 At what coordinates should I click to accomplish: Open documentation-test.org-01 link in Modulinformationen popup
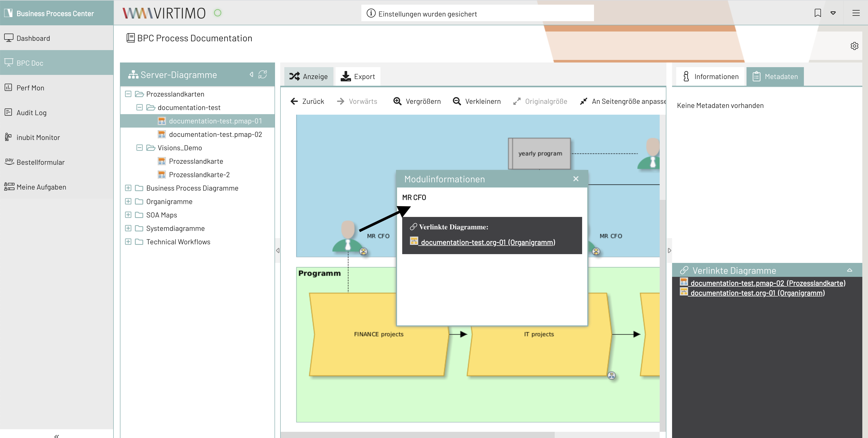tap(487, 243)
